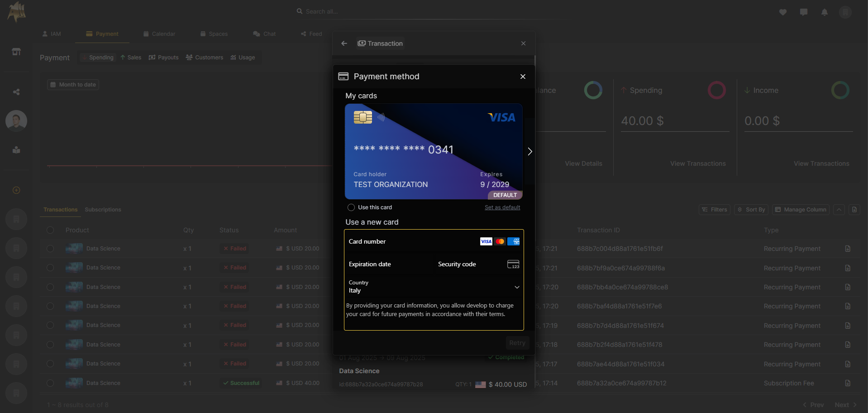Select checkbox for row with ID 688b7baf4d88a1761e51f7e6

coord(50,306)
